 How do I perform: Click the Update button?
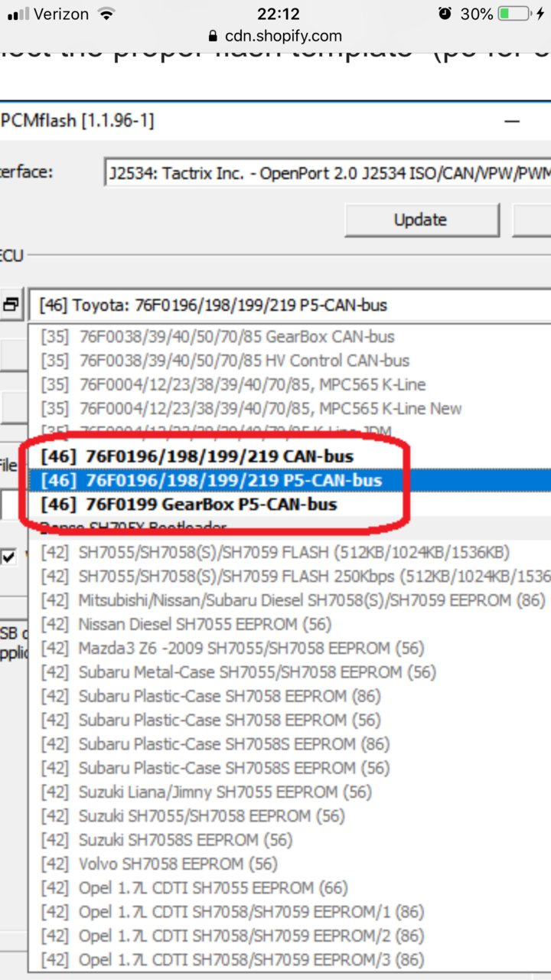pos(422,220)
